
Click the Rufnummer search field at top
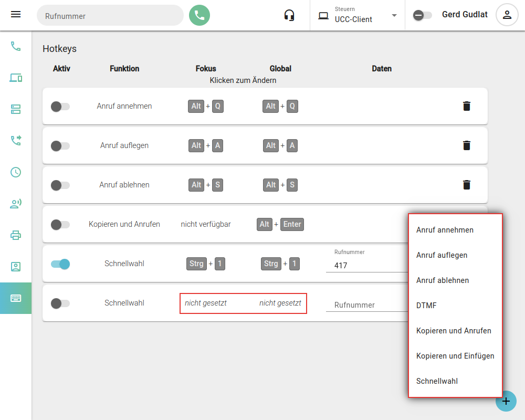110,16
